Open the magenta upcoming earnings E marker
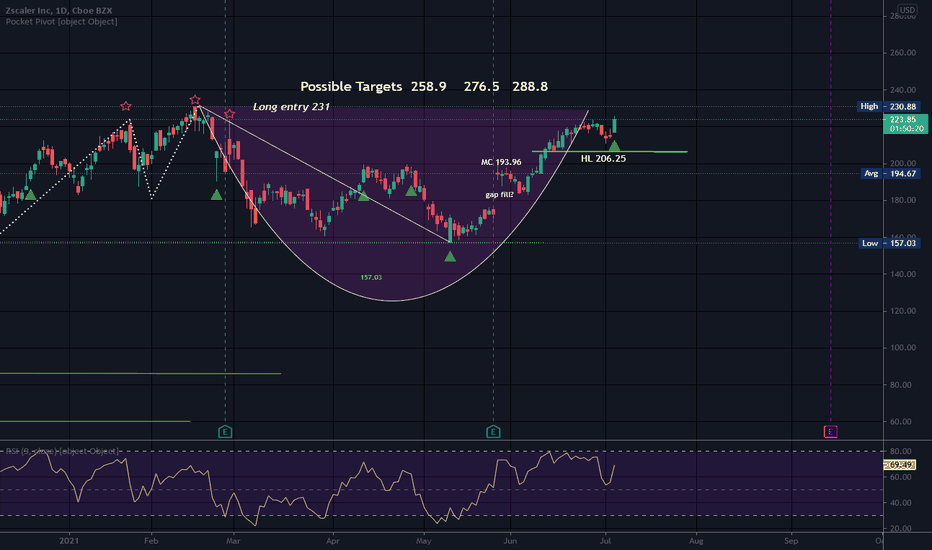 coord(830,432)
